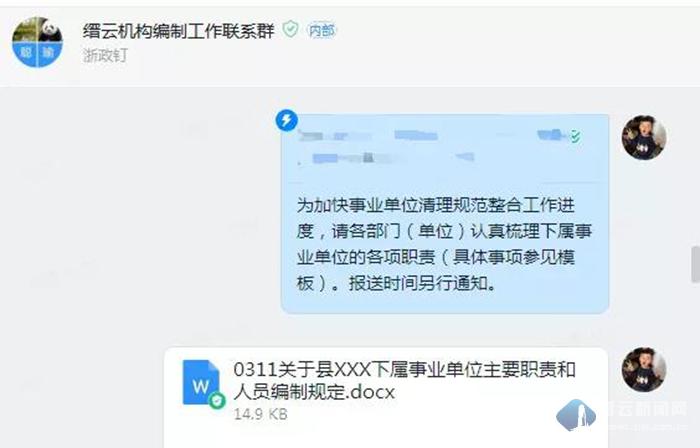Click the sender avatar beside the blue message
700x448 pixels.
pos(644,137)
